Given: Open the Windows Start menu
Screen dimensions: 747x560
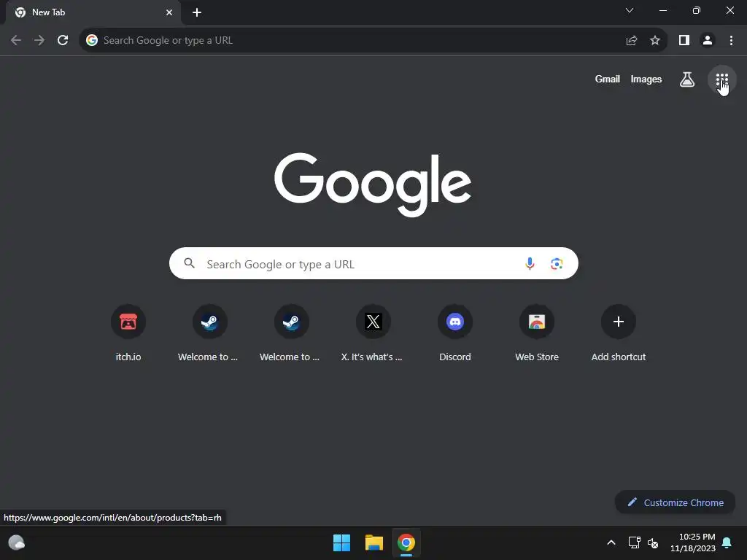Looking at the screenshot, I should coord(341,542).
